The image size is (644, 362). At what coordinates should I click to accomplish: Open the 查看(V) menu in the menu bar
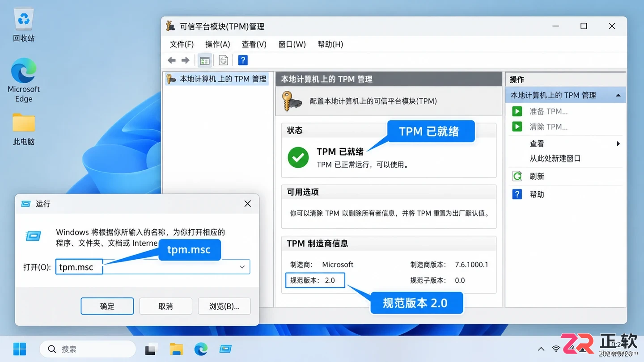pos(254,44)
